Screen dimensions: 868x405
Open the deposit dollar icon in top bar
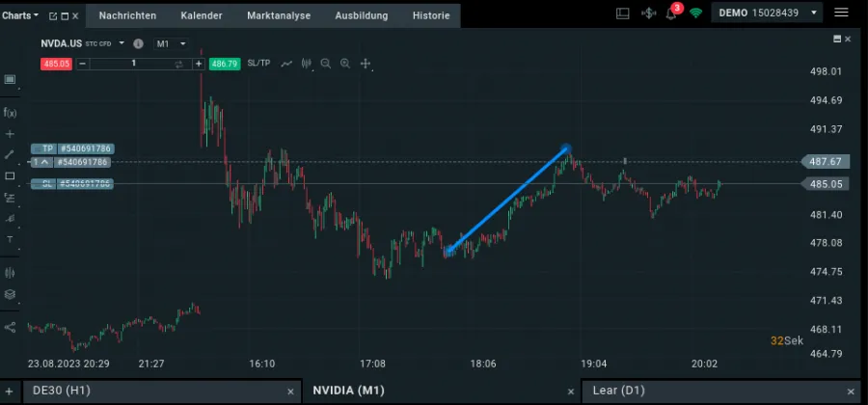tap(649, 13)
